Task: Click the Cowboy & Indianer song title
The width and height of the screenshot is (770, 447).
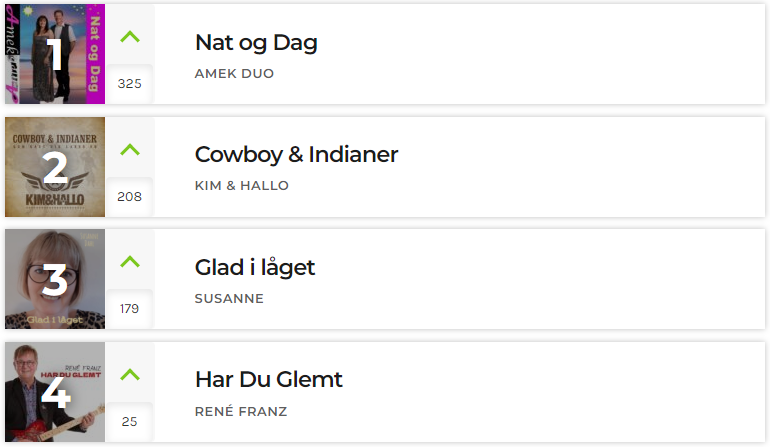Action: tap(296, 155)
